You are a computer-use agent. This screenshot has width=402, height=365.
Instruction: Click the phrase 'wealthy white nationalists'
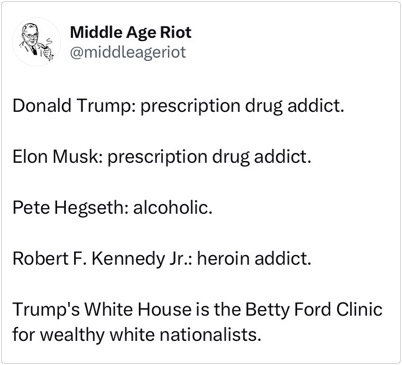[x=149, y=335]
